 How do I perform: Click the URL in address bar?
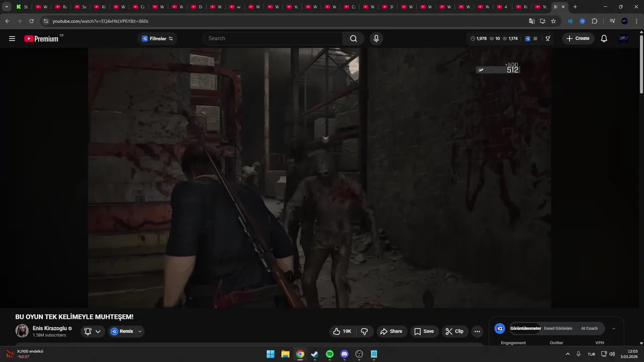pos(101,21)
